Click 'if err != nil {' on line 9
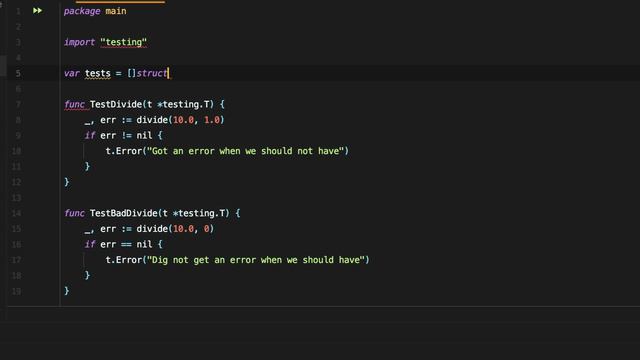640x360 pixels. [123, 136]
